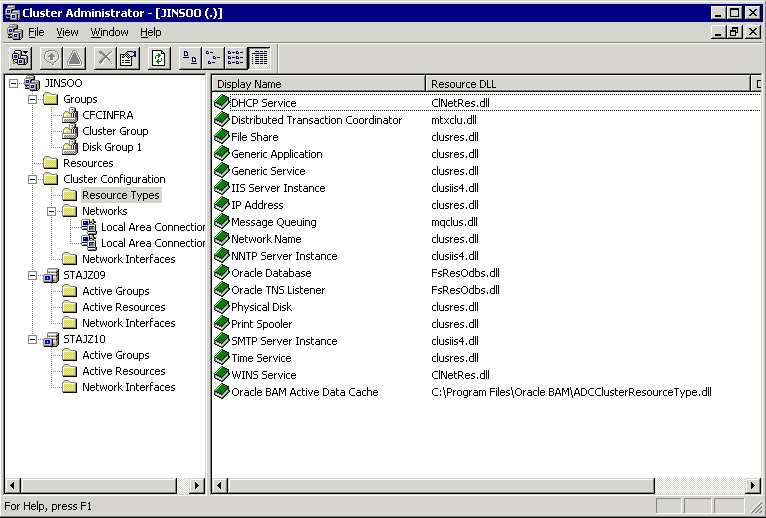Click the IIS Server Instance book icon
Viewport: 766px width, 518px height.
222,188
